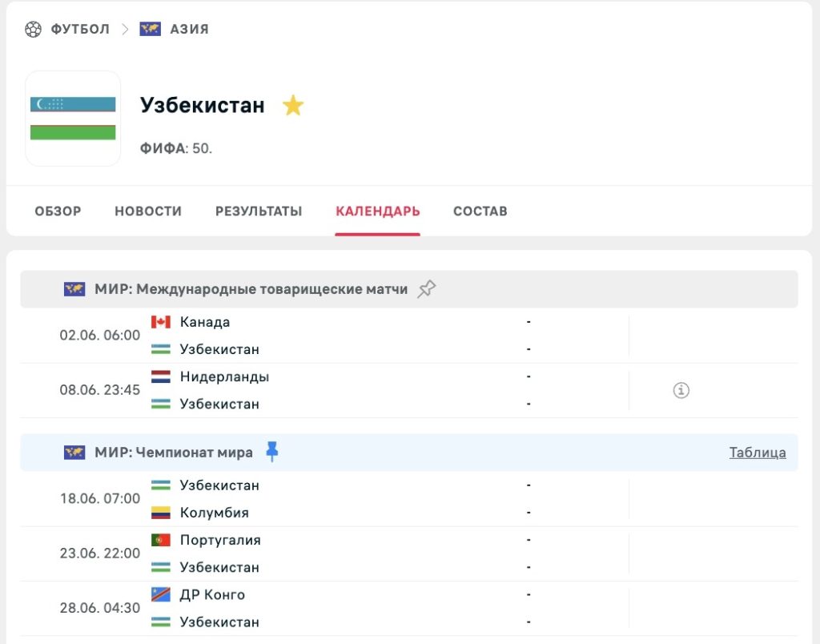
Task: Click the DR Congo flag icon
Action: click(x=160, y=595)
